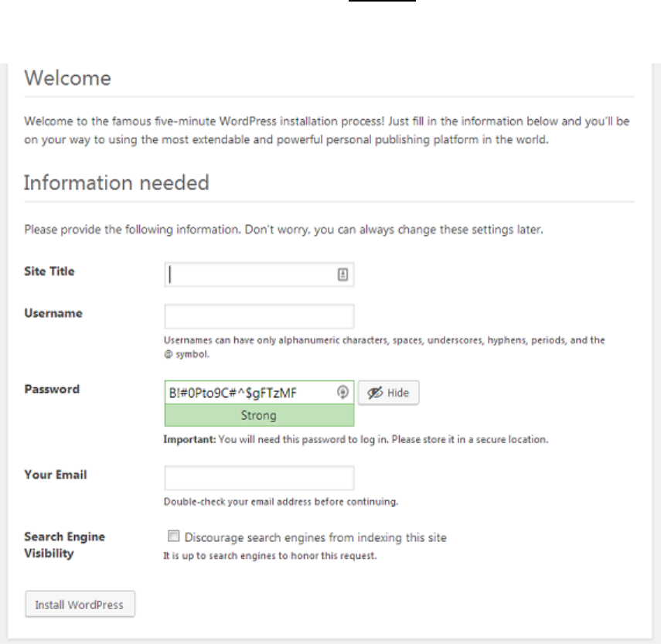Click the Username label
This screenshot has width=661, height=644.
click(53, 313)
